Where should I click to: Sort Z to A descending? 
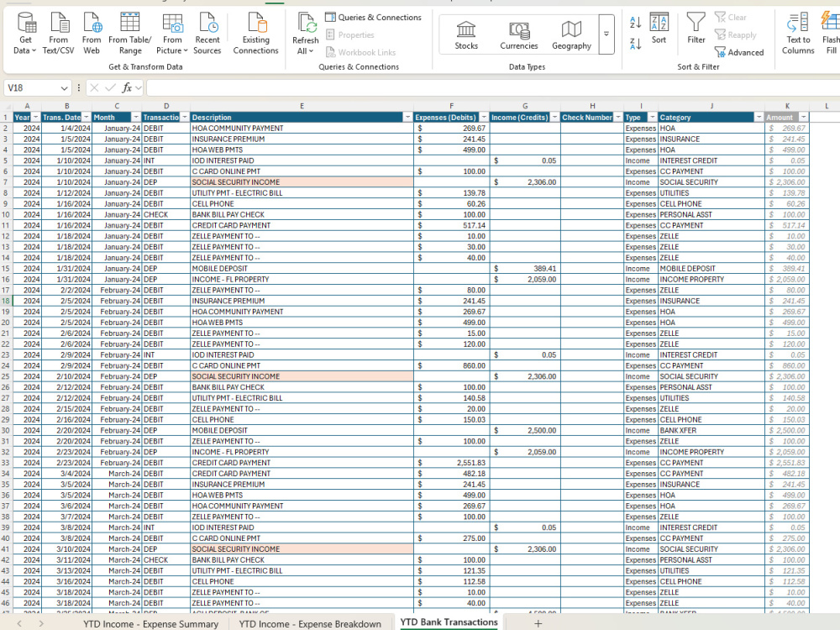[635, 44]
